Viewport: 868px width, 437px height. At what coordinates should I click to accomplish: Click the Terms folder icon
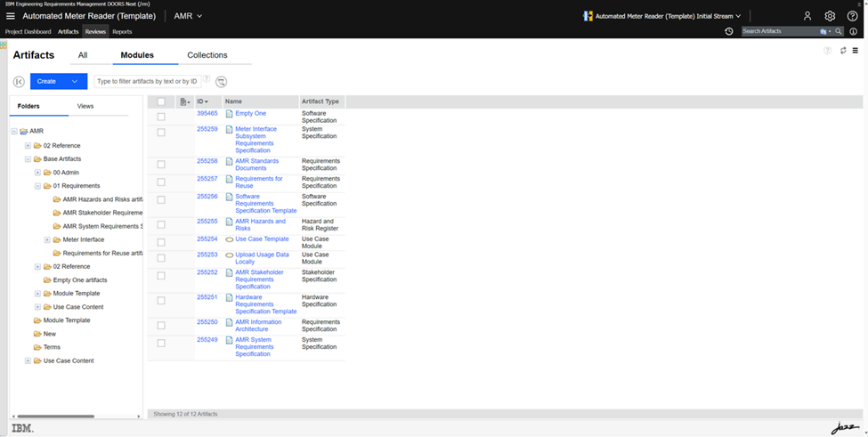coord(37,347)
